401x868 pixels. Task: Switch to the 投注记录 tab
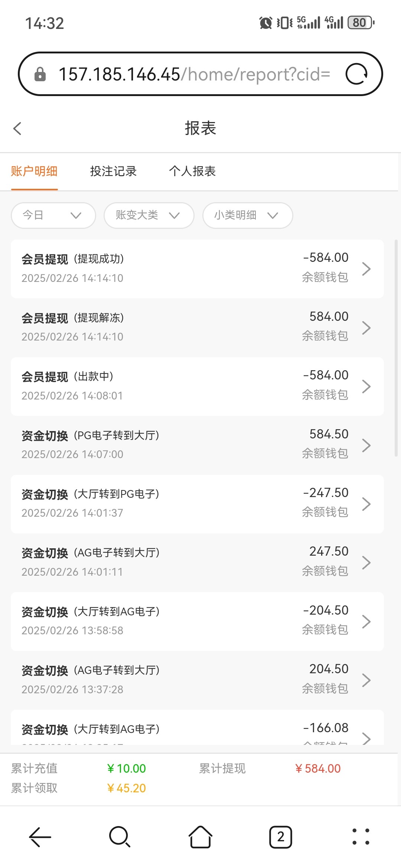113,171
